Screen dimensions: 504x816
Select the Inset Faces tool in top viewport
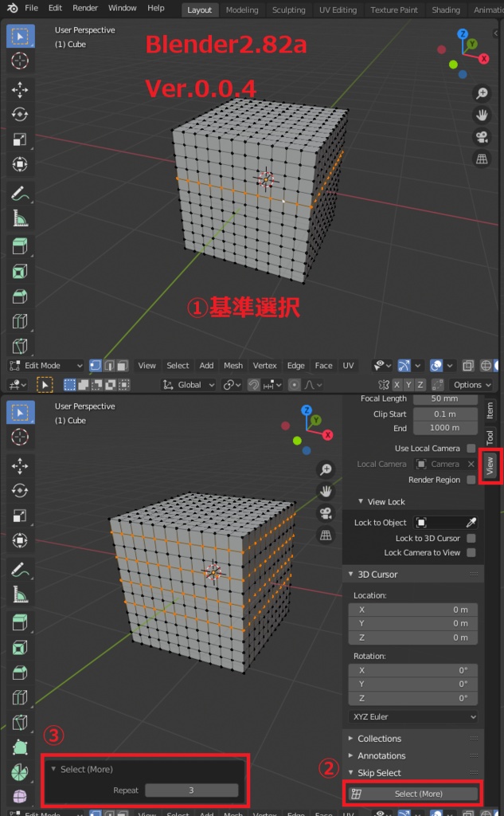pyautogui.click(x=20, y=271)
